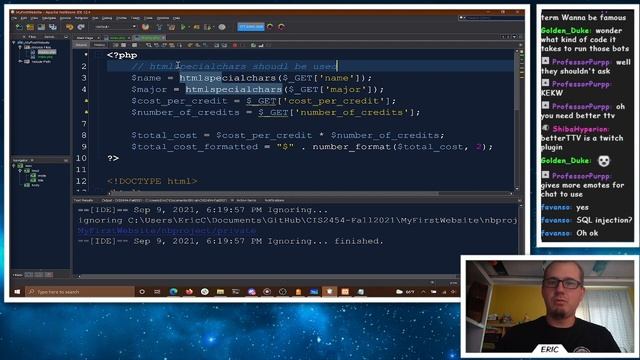640x360 pixels.
Task: Click the New Project toolbar icon
Action: click(30, 27)
